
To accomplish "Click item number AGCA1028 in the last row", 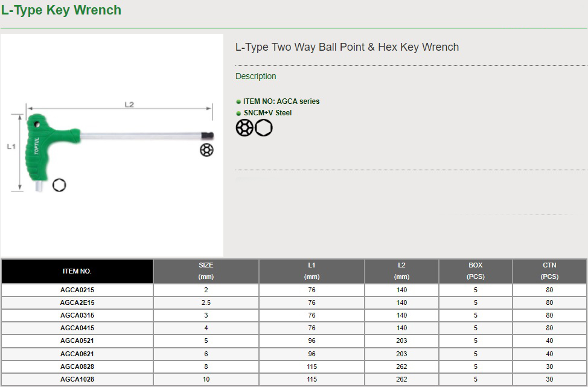I will tap(77, 379).
